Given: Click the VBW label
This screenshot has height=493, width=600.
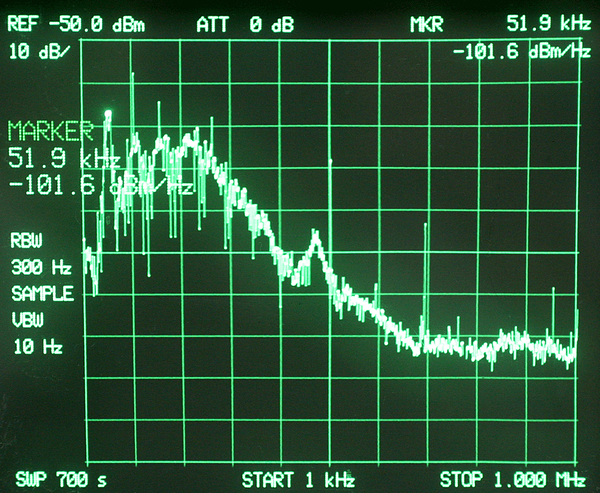Looking at the screenshot, I should tap(28, 321).
